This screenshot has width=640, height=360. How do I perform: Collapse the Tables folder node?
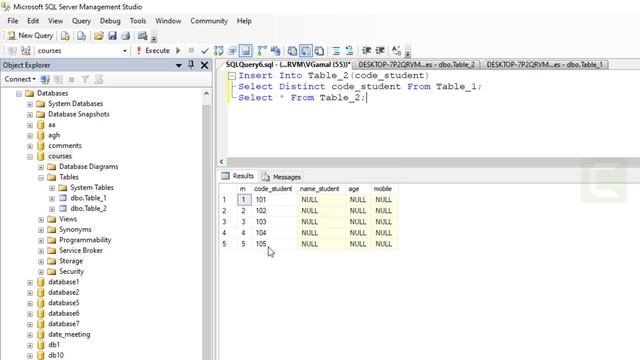pos(41,178)
